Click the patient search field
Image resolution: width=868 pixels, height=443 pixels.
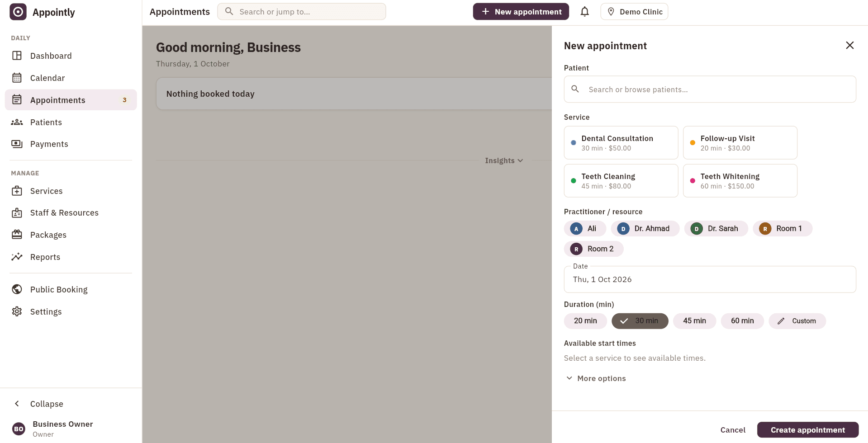click(x=710, y=90)
